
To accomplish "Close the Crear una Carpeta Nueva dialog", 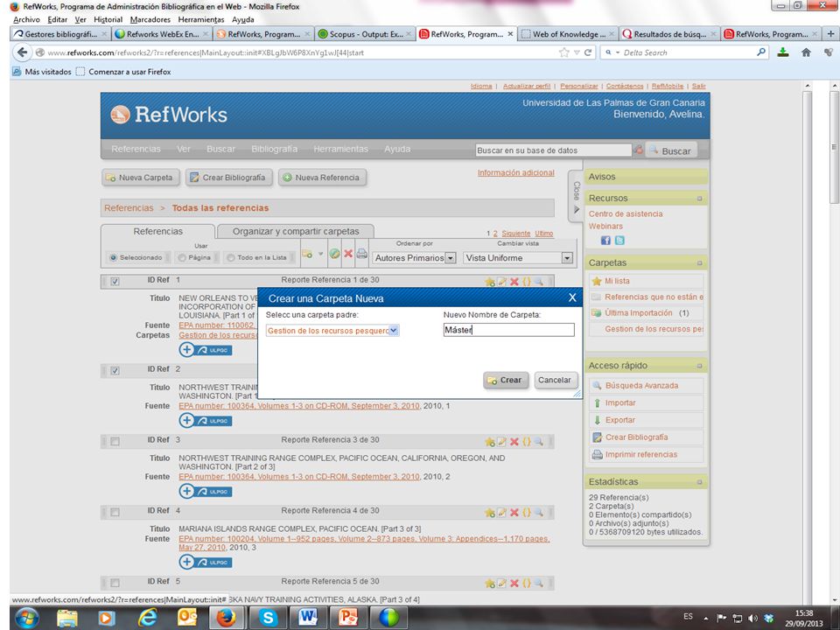I will 572,297.
